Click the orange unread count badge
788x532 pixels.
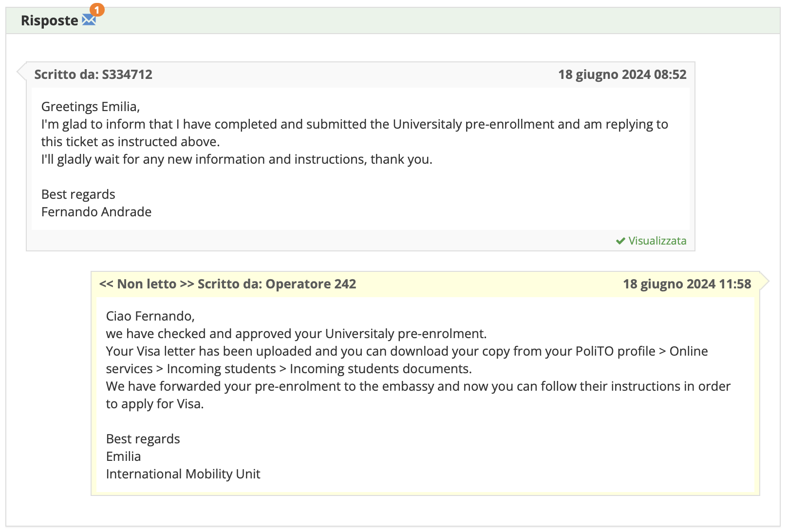pyautogui.click(x=97, y=9)
